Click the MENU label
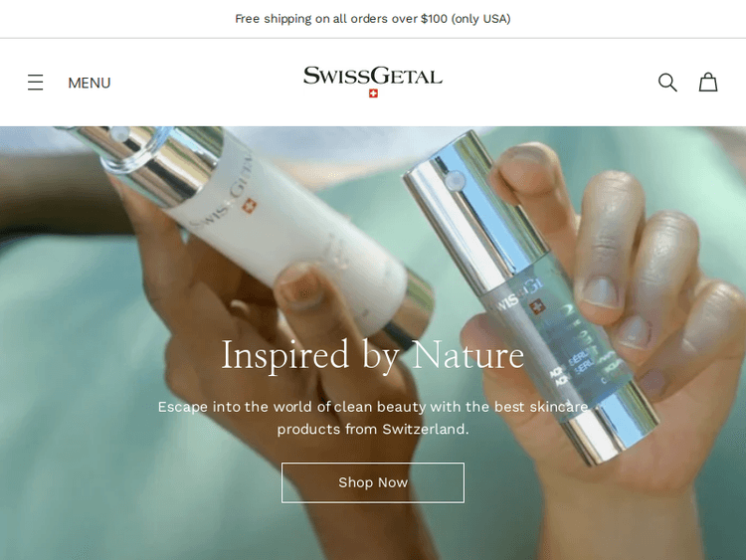This screenshot has width=746, height=560. coord(89,83)
